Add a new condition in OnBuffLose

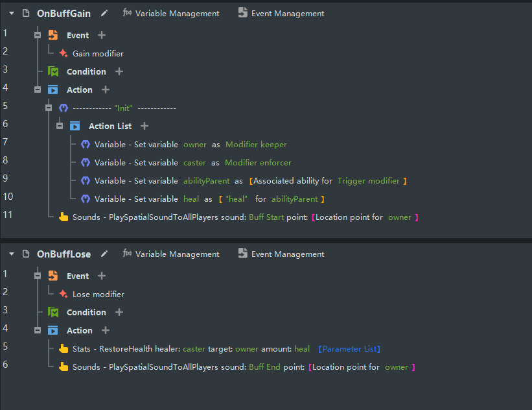[x=119, y=312]
